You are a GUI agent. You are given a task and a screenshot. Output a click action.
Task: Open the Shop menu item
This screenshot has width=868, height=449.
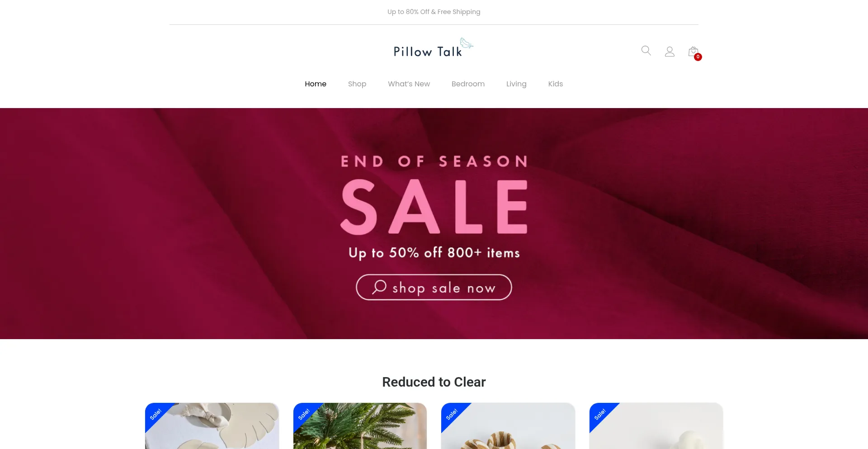click(357, 84)
